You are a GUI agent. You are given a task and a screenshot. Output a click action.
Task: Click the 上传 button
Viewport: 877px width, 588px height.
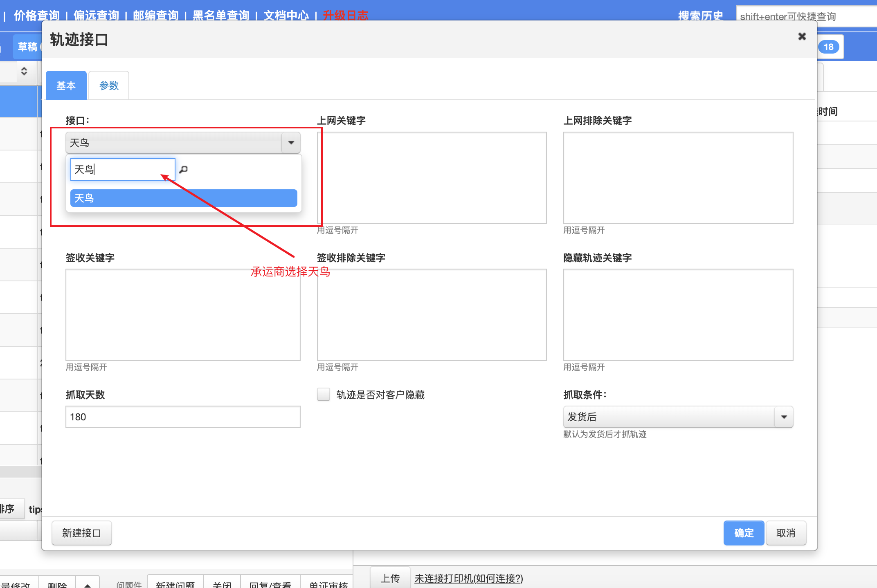390,578
